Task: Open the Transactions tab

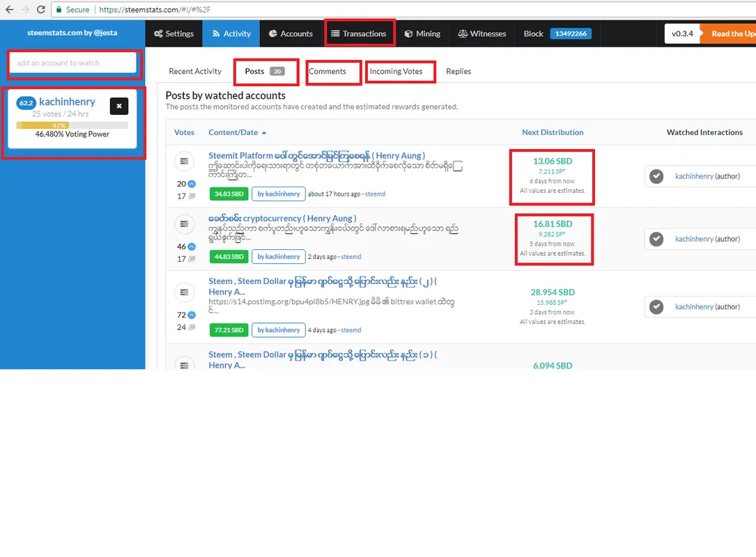Action: pyautogui.click(x=359, y=33)
